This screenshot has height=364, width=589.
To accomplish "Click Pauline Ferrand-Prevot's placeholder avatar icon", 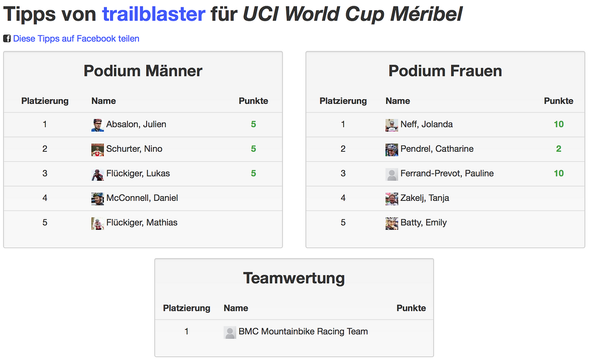I will tap(392, 174).
